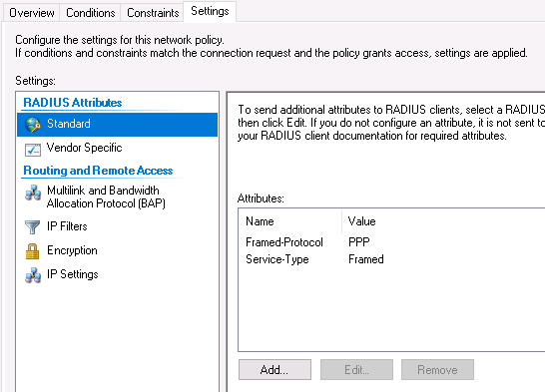Click the Add... button

(274, 370)
